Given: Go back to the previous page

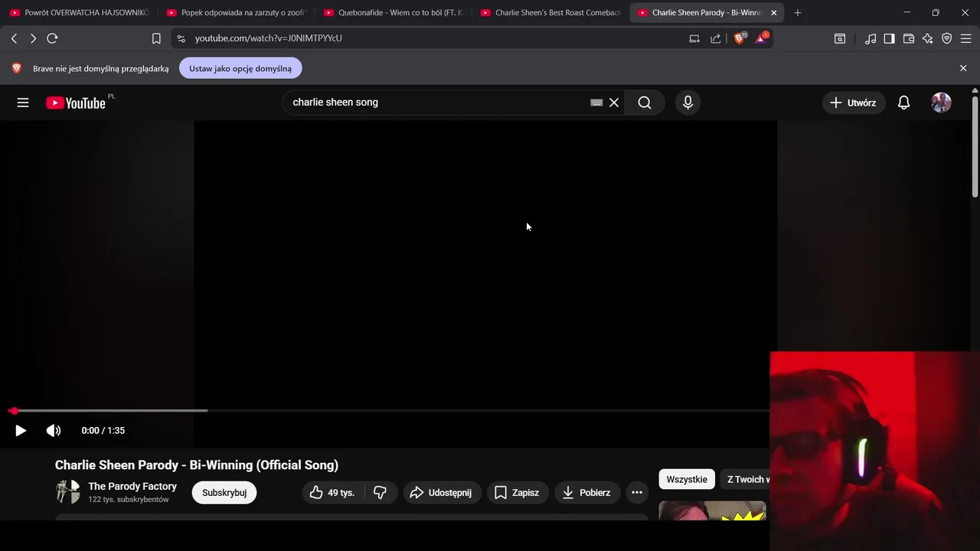Looking at the screenshot, I should 14,38.
